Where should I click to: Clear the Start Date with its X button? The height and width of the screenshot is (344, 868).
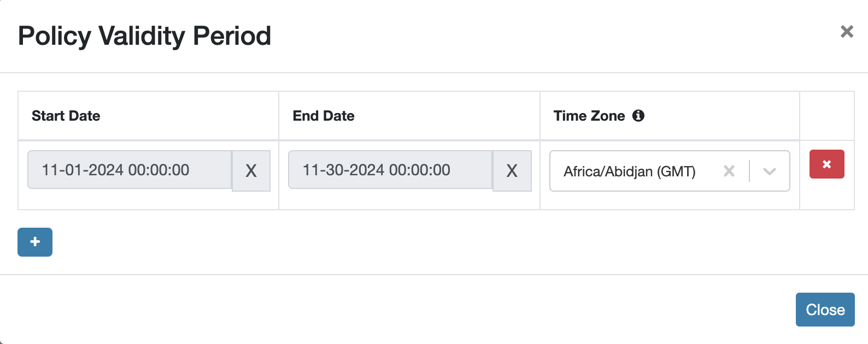tap(251, 171)
